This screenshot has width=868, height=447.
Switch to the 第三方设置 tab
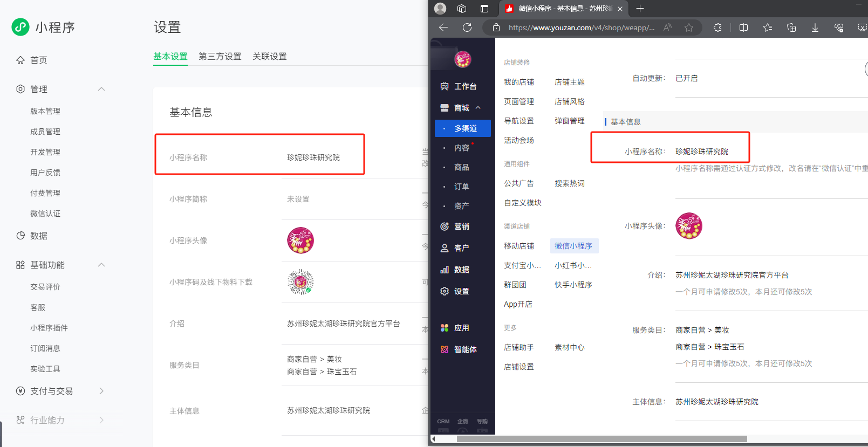pos(220,57)
